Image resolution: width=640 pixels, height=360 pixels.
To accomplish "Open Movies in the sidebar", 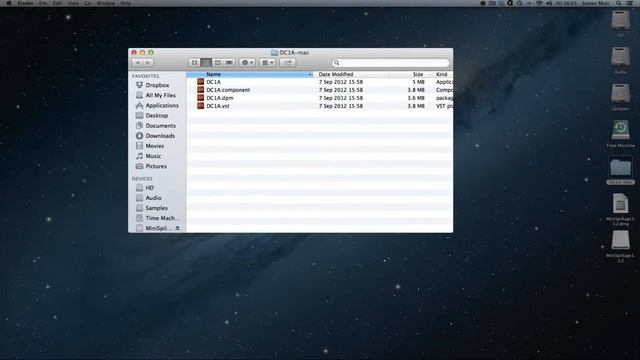I will click(x=155, y=146).
